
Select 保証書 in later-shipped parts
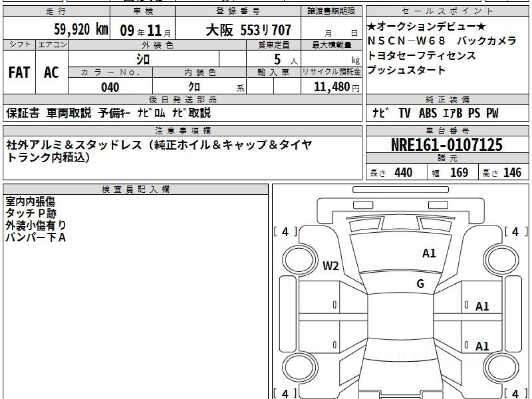pyautogui.click(x=23, y=113)
